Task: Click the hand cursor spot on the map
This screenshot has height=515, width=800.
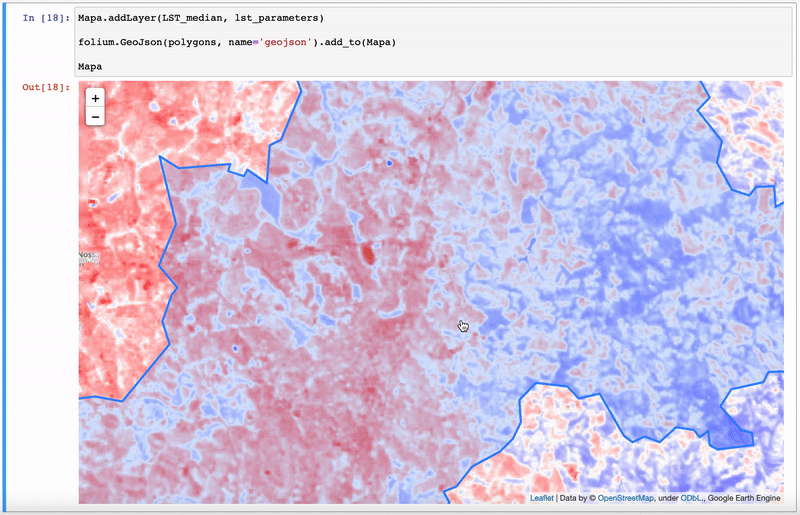Action: click(x=463, y=326)
